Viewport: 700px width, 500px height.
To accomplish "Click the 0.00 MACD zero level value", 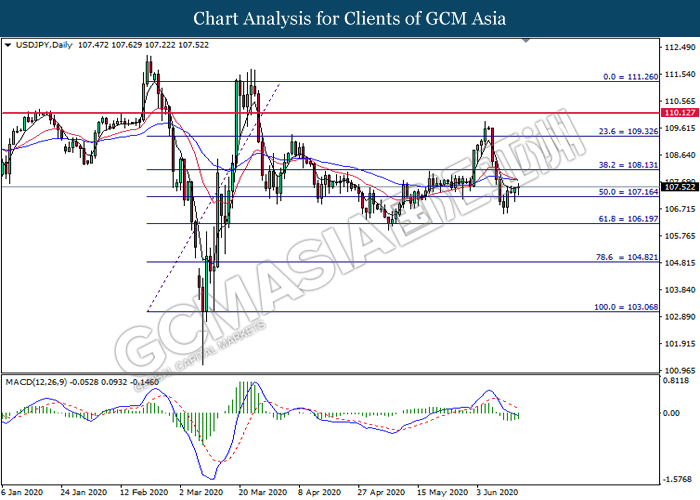I will point(671,413).
